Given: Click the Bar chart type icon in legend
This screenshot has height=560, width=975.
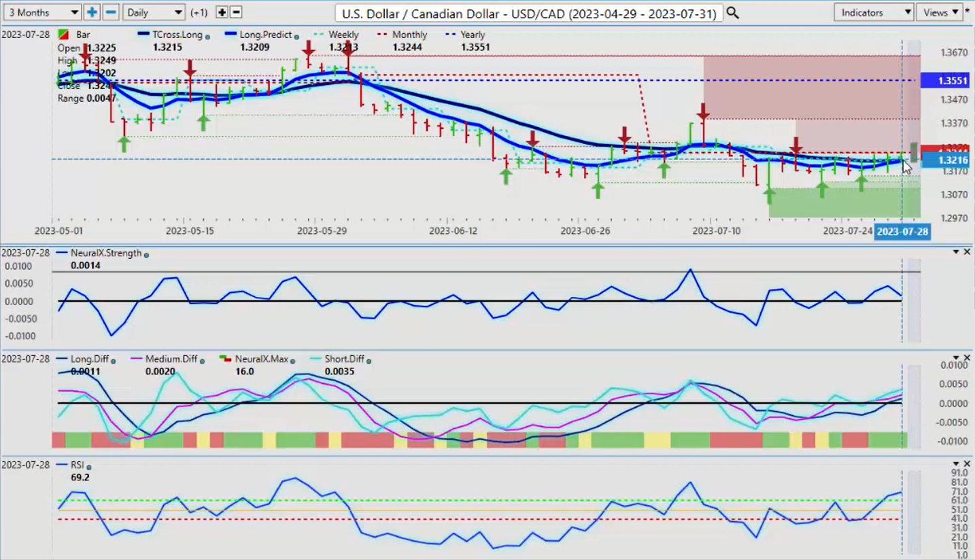Looking at the screenshot, I should (x=63, y=34).
